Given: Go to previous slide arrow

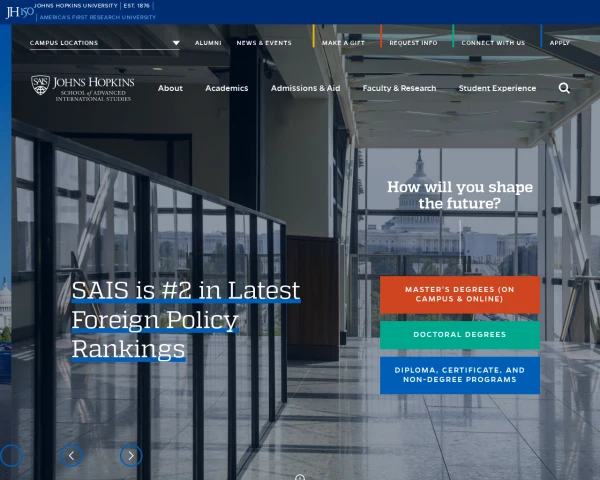Looking at the screenshot, I should pos(71,456).
